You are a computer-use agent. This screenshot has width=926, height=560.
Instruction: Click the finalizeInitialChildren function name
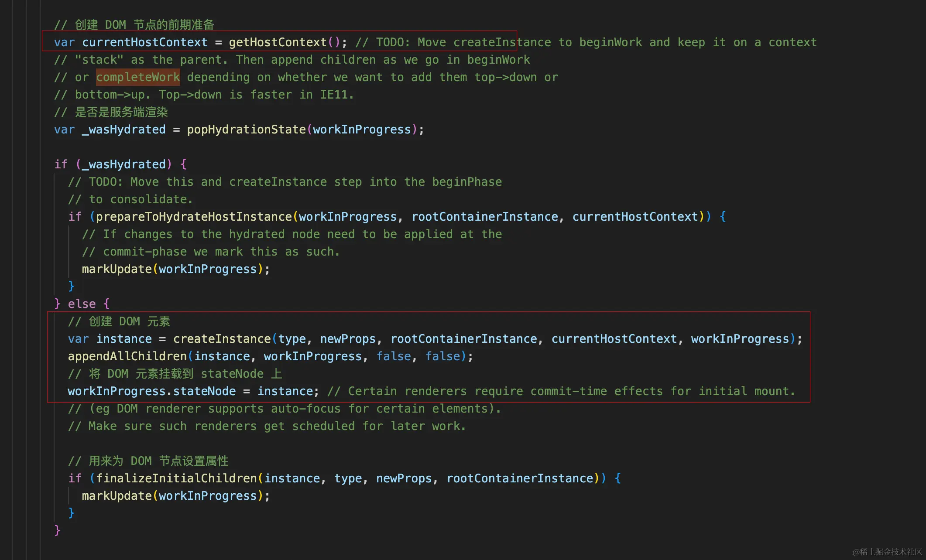176,478
